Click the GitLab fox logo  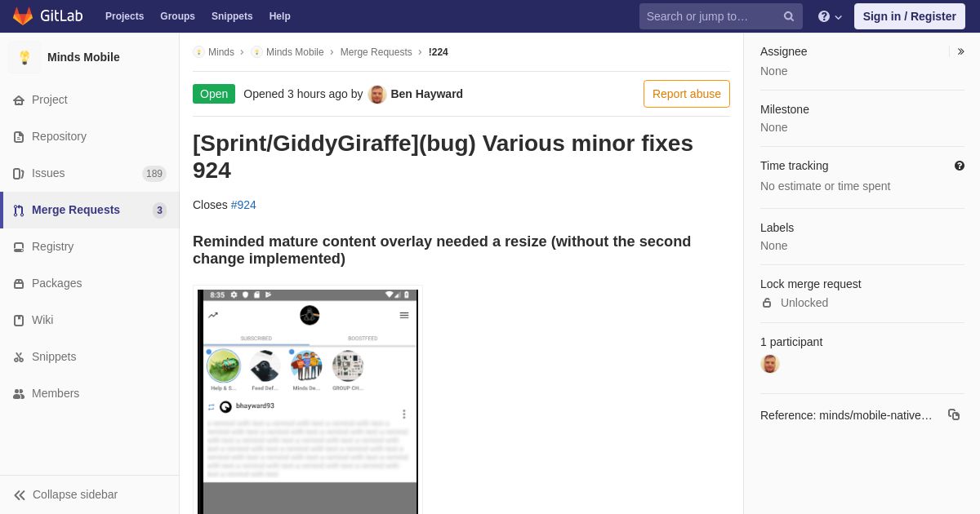[x=23, y=16]
